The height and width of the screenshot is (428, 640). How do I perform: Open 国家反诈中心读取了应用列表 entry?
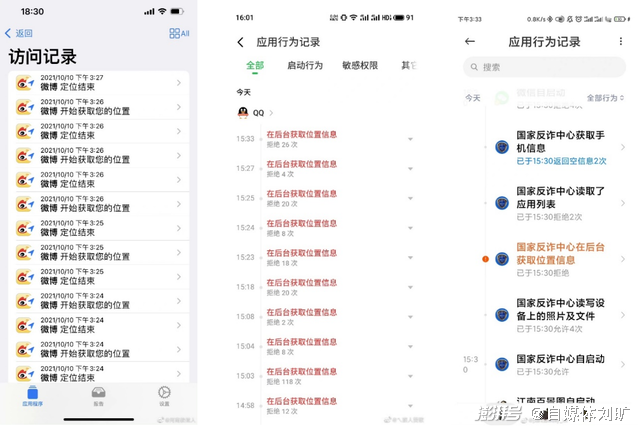(560, 203)
